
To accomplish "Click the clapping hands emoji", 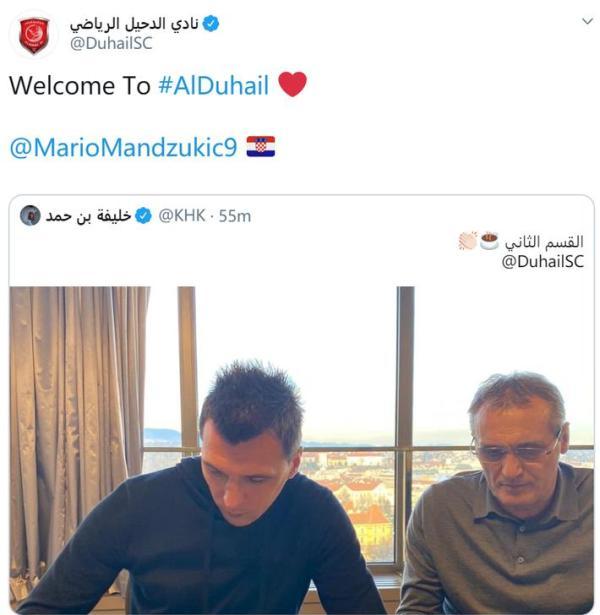I will click(468, 240).
